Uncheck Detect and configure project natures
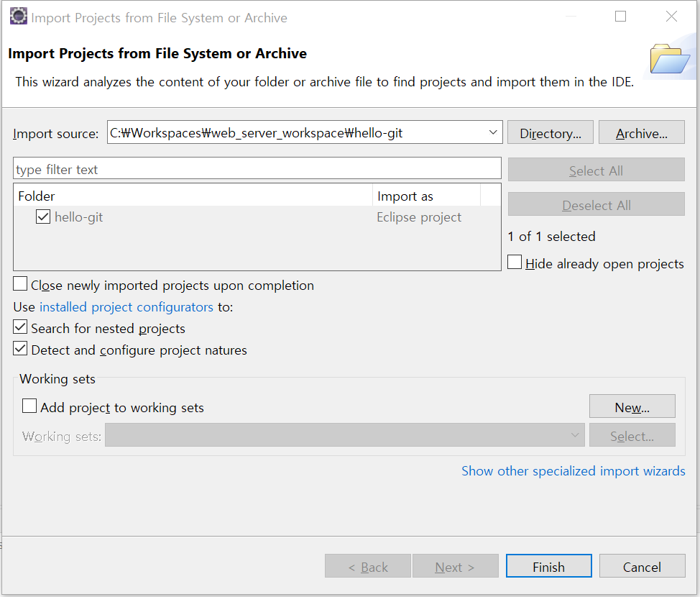700x597 pixels. click(x=20, y=349)
